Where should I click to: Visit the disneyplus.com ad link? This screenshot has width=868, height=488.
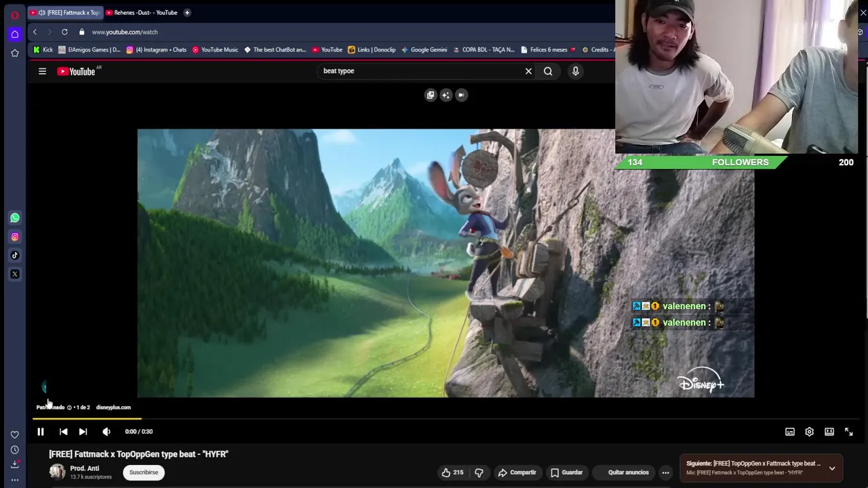113,407
